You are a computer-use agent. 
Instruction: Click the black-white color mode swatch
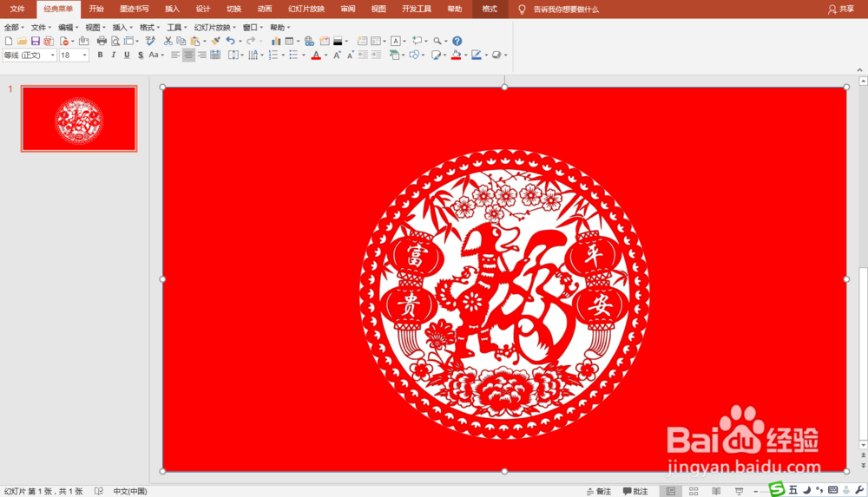(338, 41)
